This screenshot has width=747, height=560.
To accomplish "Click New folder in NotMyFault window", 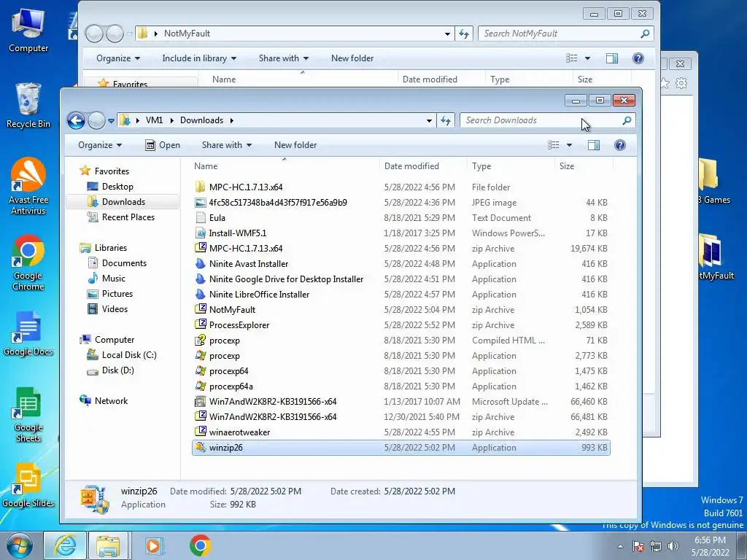I will click(x=352, y=58).
